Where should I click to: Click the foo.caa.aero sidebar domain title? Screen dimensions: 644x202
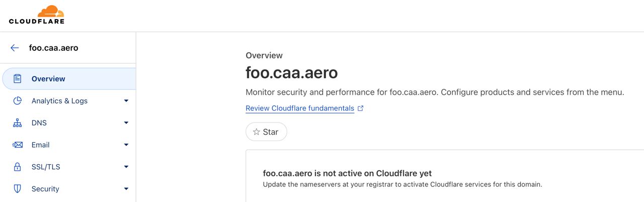click(x=53, y=48)
